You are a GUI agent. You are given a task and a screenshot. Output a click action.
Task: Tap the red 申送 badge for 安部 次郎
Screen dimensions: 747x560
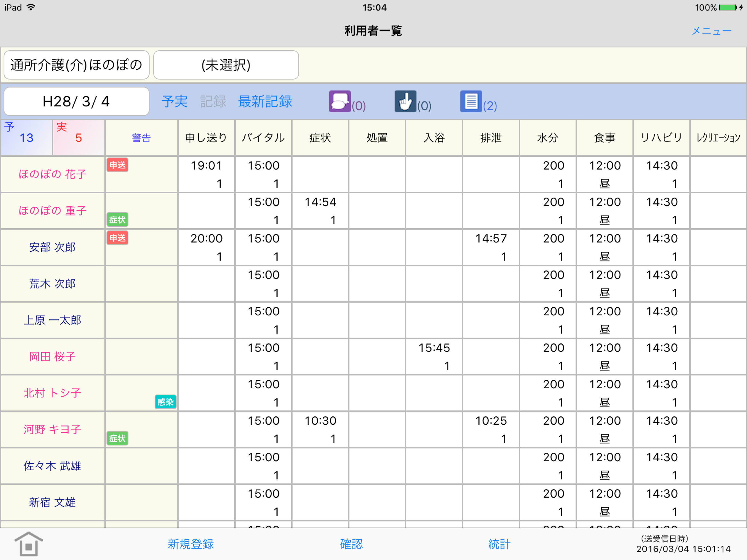click(x=118, y=238)
